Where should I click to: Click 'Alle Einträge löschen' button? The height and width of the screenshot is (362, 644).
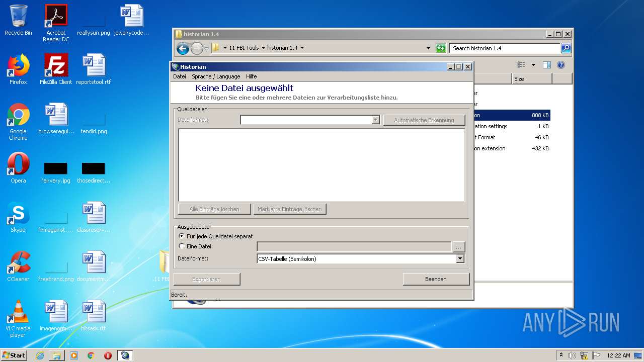214,209
